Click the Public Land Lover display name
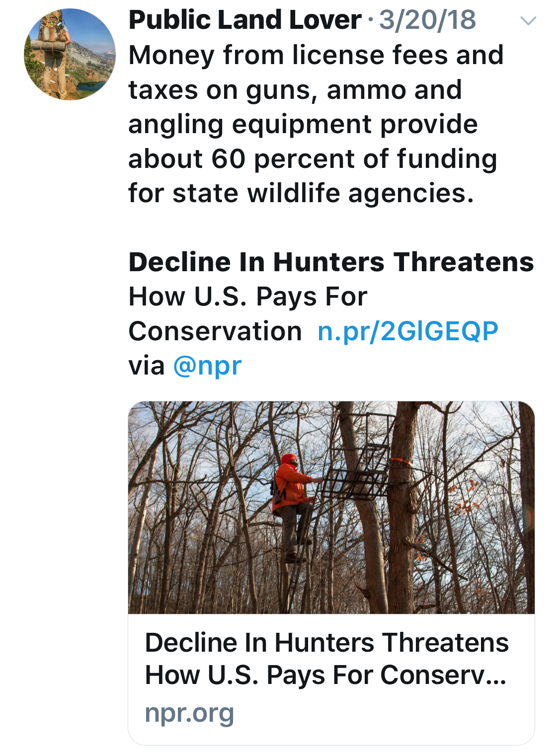559x756 pixels. (x=245, y=20)
